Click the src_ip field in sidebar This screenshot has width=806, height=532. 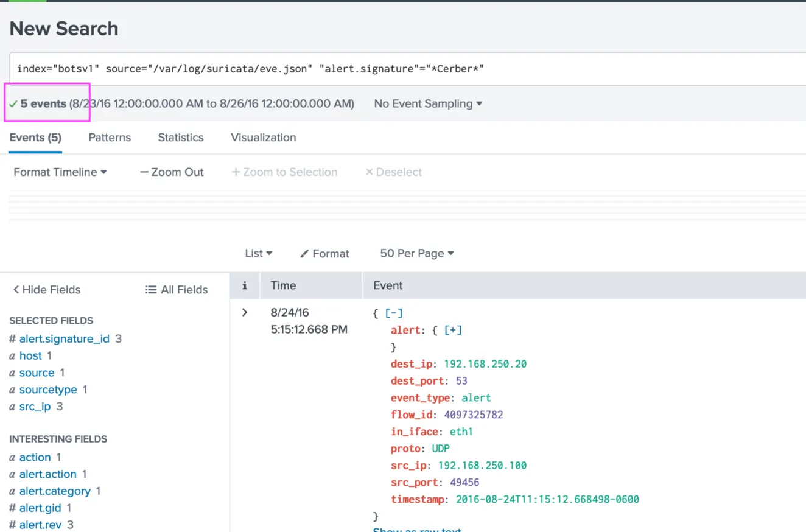pos(35,407)
